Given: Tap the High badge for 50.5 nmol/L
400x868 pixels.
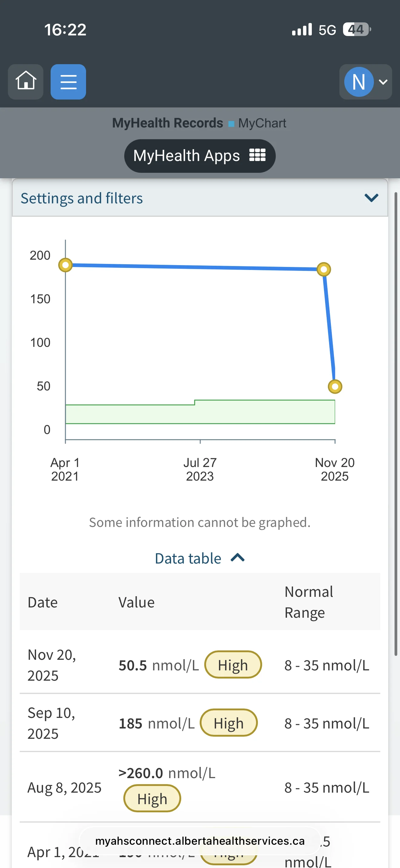Looking at the screenshot, I should click(x=233, y=665).
